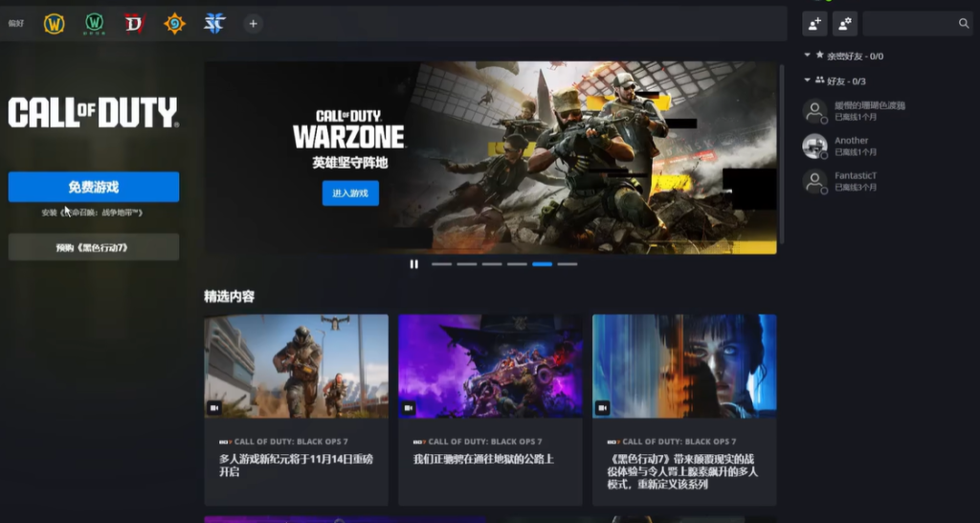The width and height of the screenshot is (980, 523).
Task: Select the Diablo IV game icon
Action: [134, 24]
